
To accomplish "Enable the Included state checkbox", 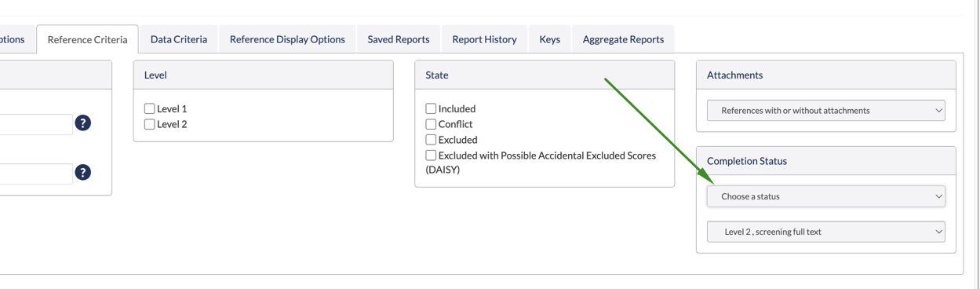I will 431,108.
